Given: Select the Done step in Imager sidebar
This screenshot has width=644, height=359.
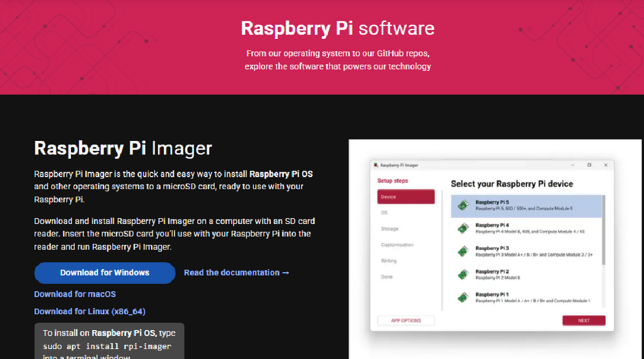Looking at the screenshot, I should coord(387,277).
